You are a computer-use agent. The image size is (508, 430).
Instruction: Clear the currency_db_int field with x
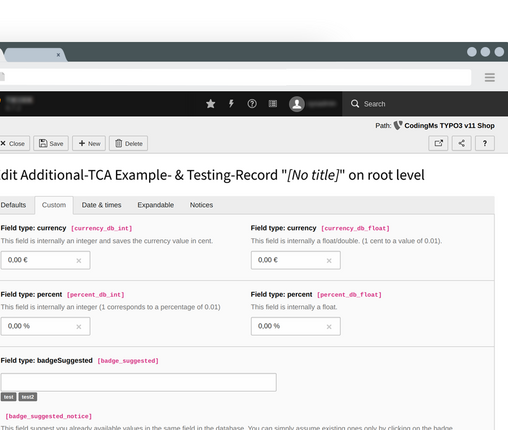[79, 261]
